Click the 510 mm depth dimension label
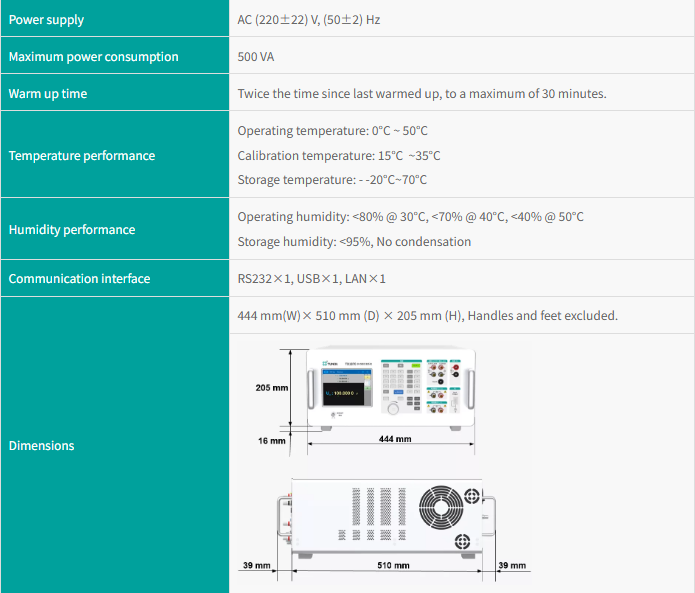 (x=393, y=566)
